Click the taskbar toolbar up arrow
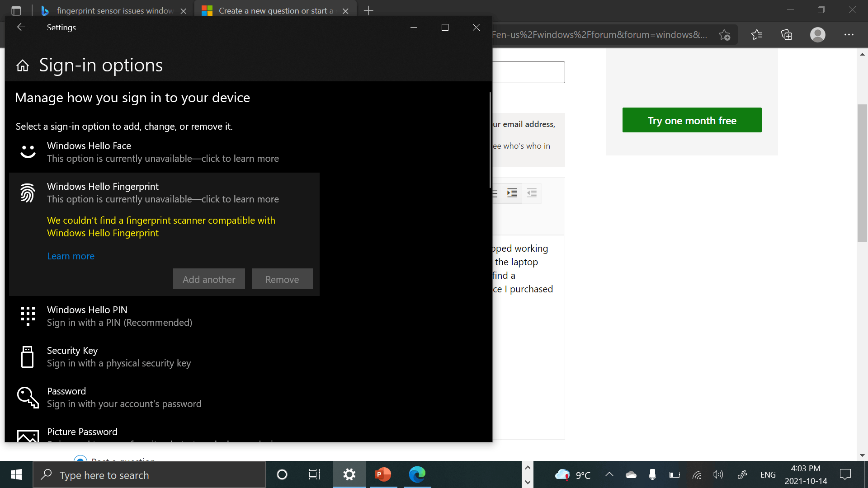The width and height of the screenshot is (868, 488). pos(528,468)
